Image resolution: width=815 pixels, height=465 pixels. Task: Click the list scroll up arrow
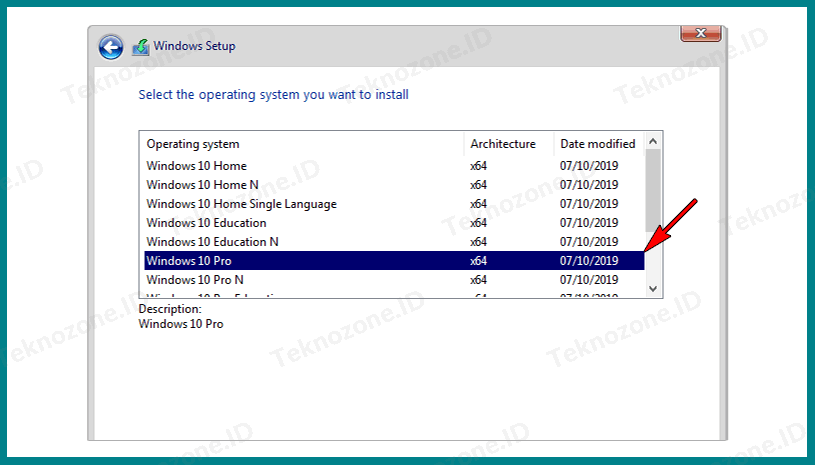653,141
